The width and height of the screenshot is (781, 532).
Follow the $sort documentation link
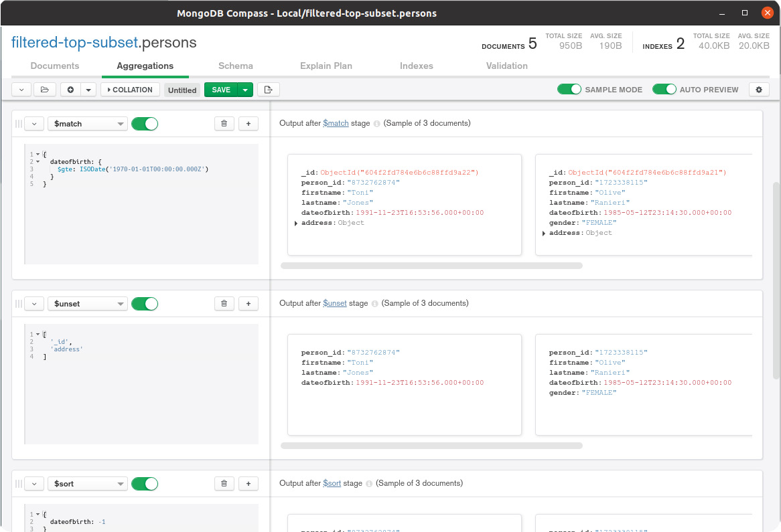(332, 483)
